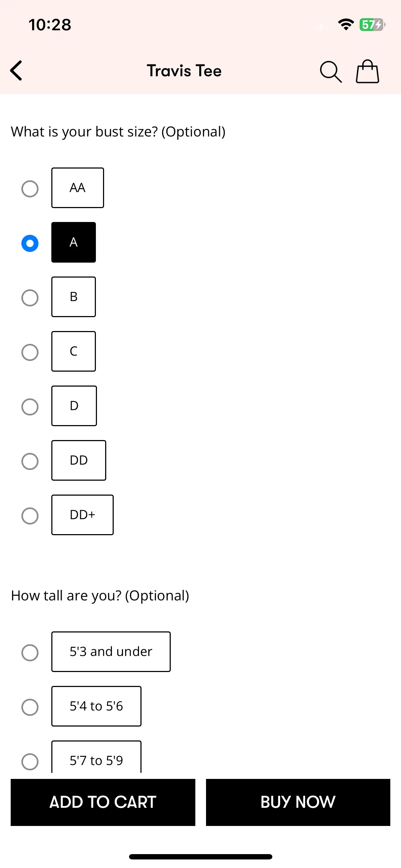Screen dimensions: 401x868
Task: Tap ADD TO CART button
Action: [103, 802]
